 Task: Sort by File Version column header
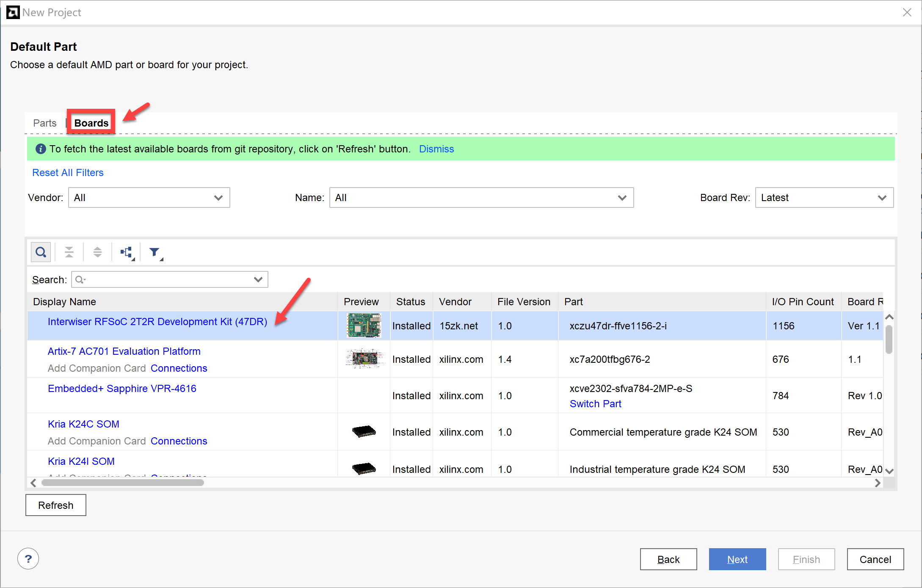coord(524,302)
